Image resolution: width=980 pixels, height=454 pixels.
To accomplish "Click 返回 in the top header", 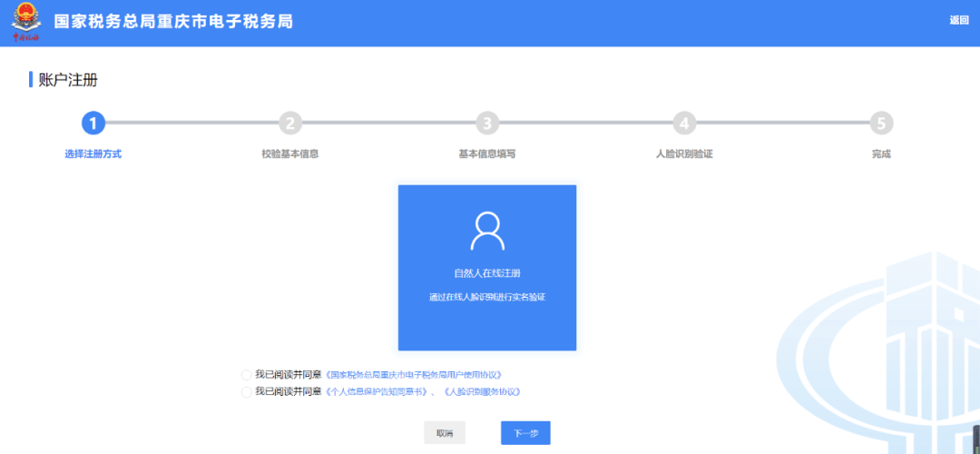I will 958,20.
